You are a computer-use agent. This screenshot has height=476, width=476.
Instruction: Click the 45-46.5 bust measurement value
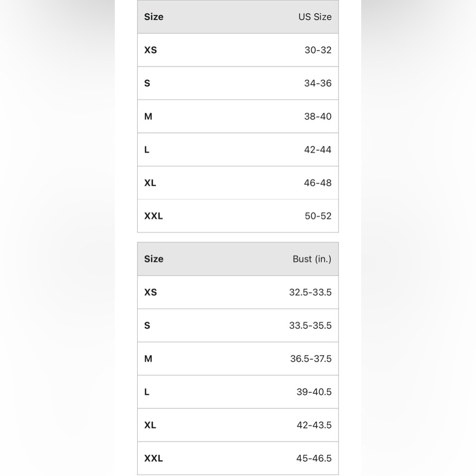point(314,458)
